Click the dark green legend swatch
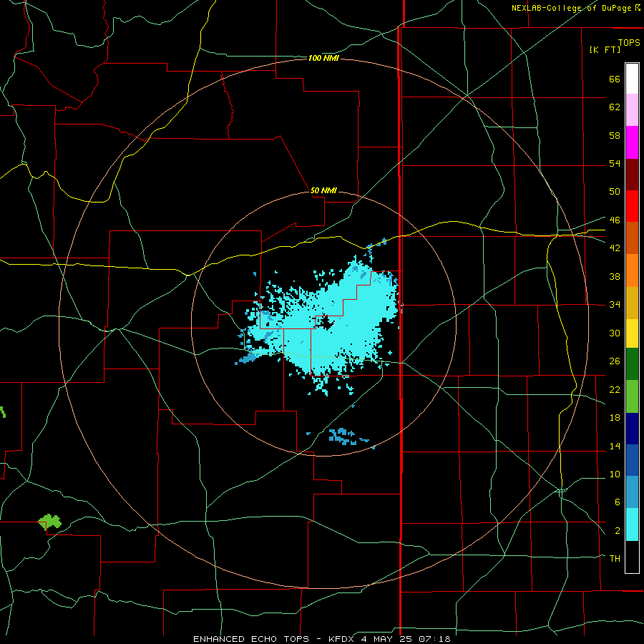644x644 pixels. pyautogui.click(x=632, y=364)
